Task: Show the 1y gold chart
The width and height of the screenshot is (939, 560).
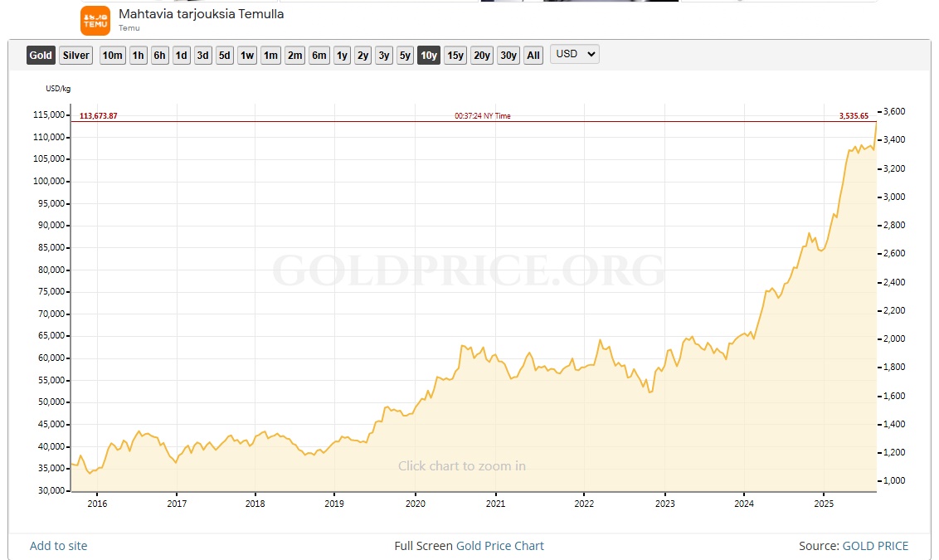Action: click(342, 55)
